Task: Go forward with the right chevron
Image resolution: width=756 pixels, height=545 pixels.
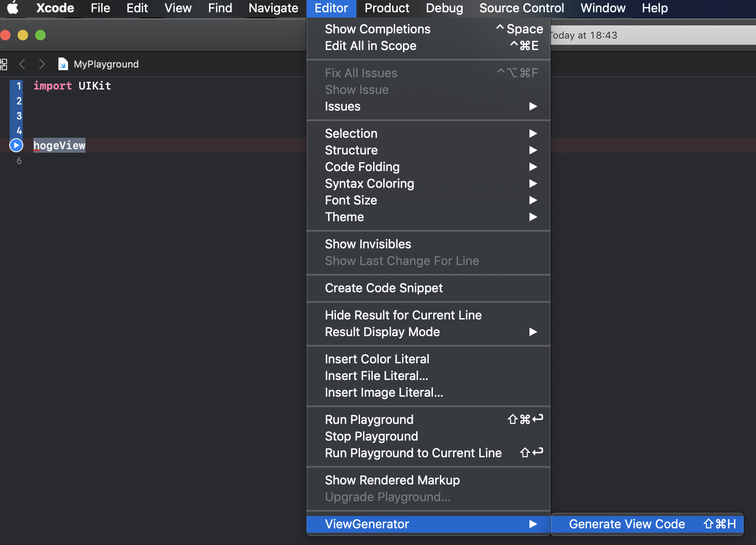Action: [x=42, y=65]
